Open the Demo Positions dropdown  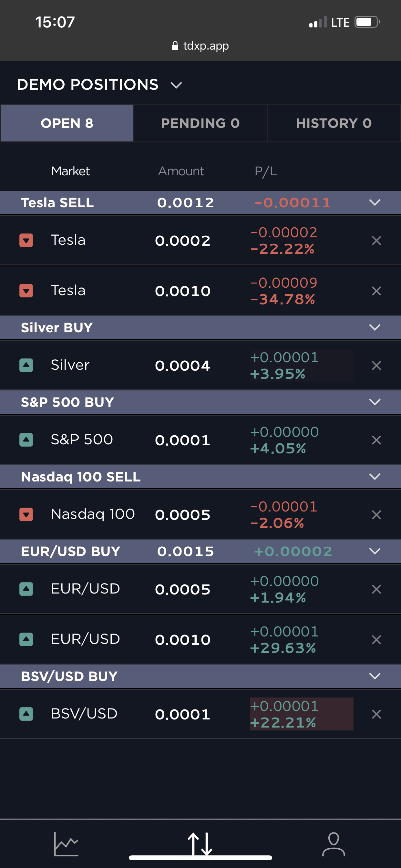(176, 85)
